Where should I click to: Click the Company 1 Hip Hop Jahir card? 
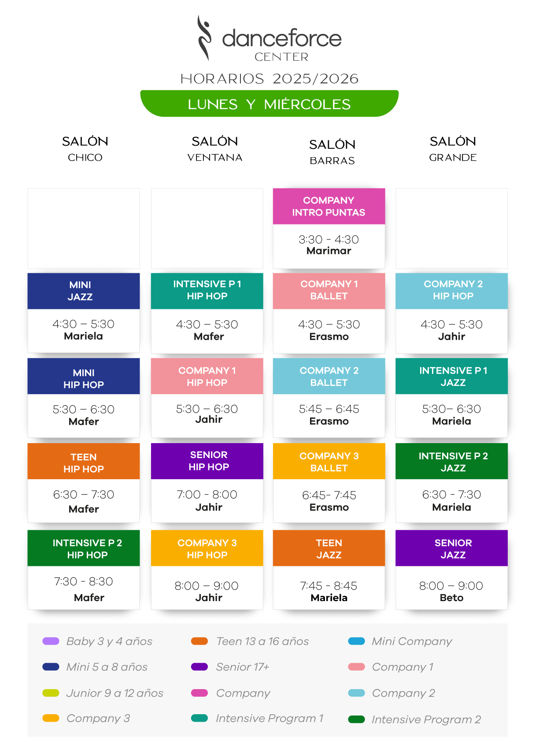click(207, 398)
